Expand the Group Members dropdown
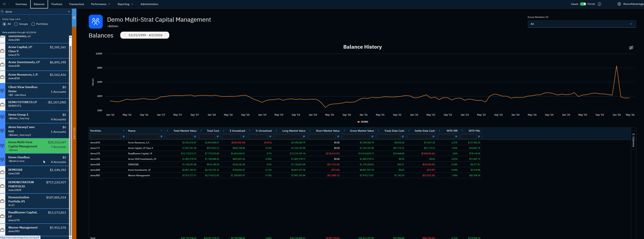644x239 pixels. (582, 24)
